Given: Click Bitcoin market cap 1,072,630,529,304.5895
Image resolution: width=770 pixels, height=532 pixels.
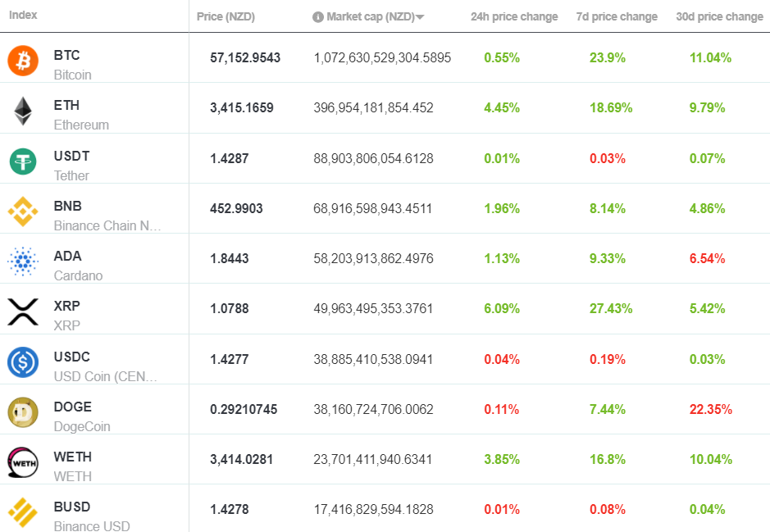Looking at the screenshot, I should tap(382, 57).
